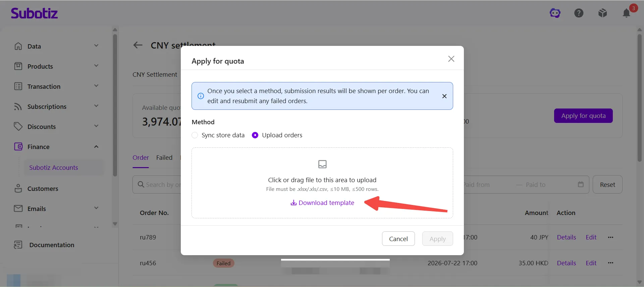Open Subotiz Accounts in sidebar
This screenshot has height=287, width=644.
(x=54, y=167)
